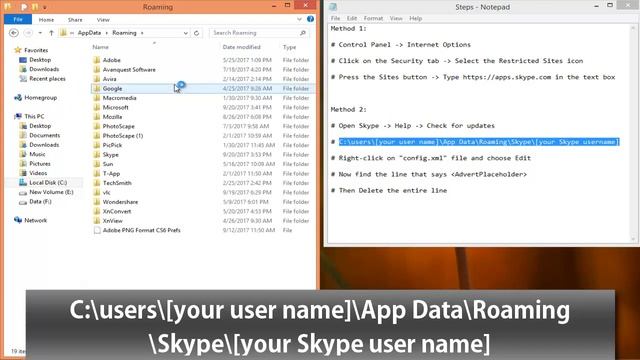Open Videos under This PC
The width and height of the screenshot is (640, 360).
click(38, 173)
